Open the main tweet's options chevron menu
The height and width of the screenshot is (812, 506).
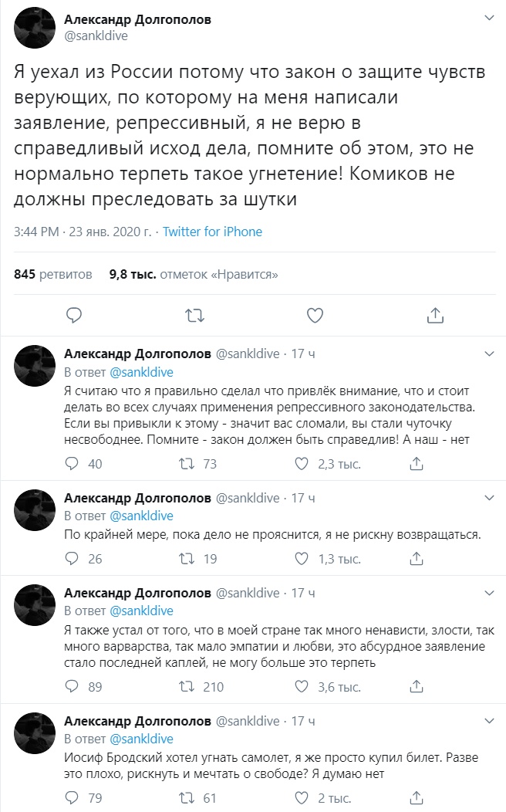tap(488, 17)
